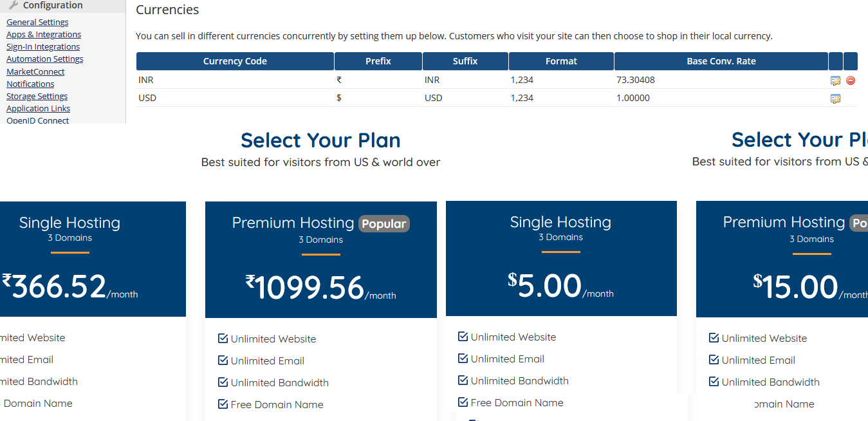This screenshot has height=421, width=868.
Task: Delete the INR currency
Action: click(x=850, y=80)
